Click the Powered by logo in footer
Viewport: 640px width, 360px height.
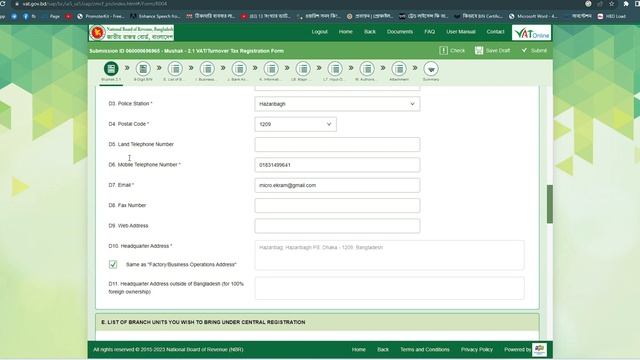tap(540, 349)
